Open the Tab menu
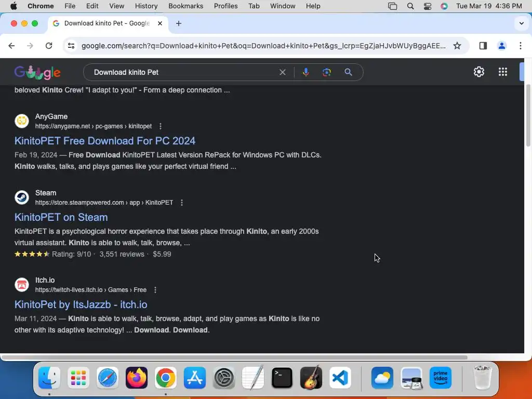The width and height of the screenshot is (532, 399). click(254, 6)
